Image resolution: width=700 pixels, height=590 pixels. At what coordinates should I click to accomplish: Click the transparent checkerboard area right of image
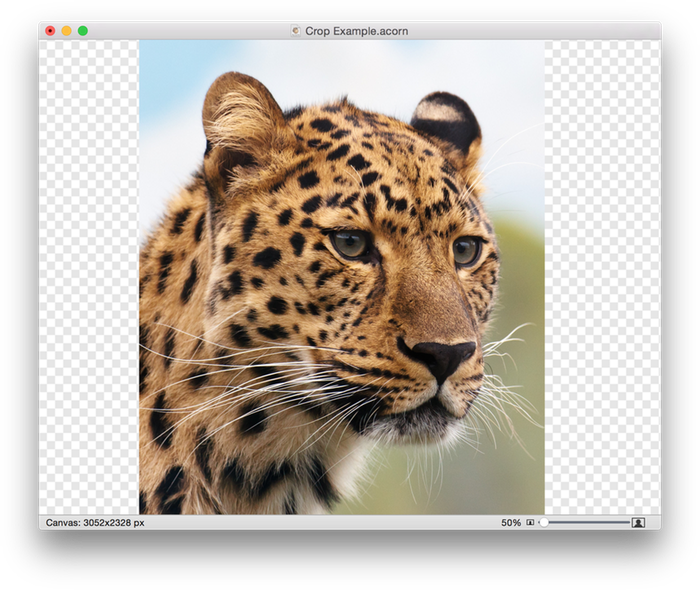602,280
